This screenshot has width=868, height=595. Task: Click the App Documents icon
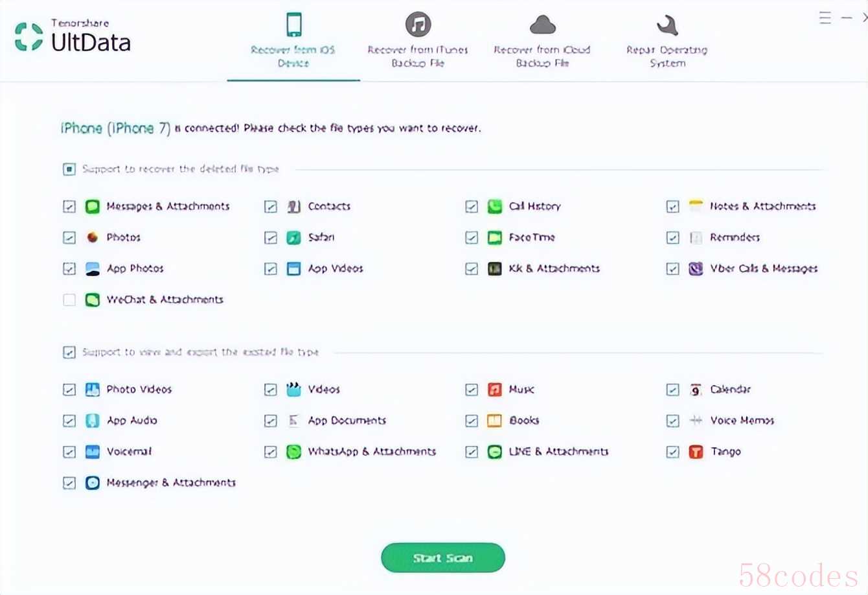pos(294,421)
